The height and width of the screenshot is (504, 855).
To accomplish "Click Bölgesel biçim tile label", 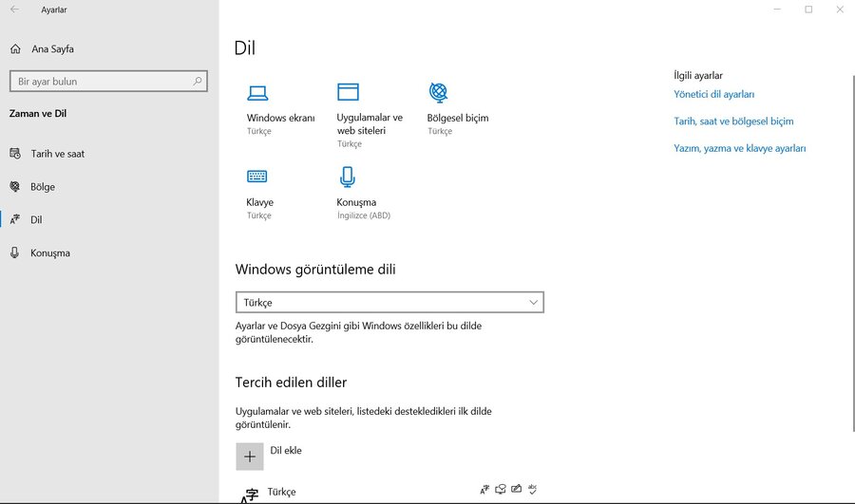I will pyautogui.click(x=458, y=118).
